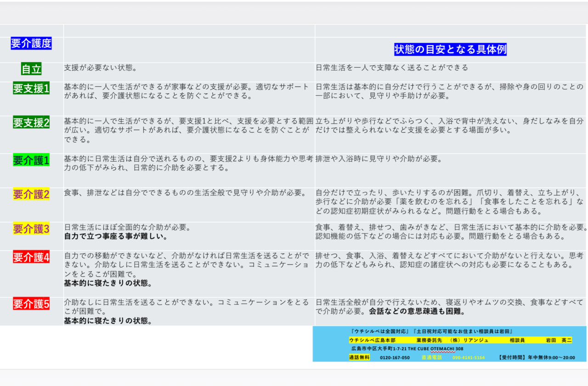
Task: Click the bold 自力で立つ事座る事が難しい text
Action: tap(115, 237)
